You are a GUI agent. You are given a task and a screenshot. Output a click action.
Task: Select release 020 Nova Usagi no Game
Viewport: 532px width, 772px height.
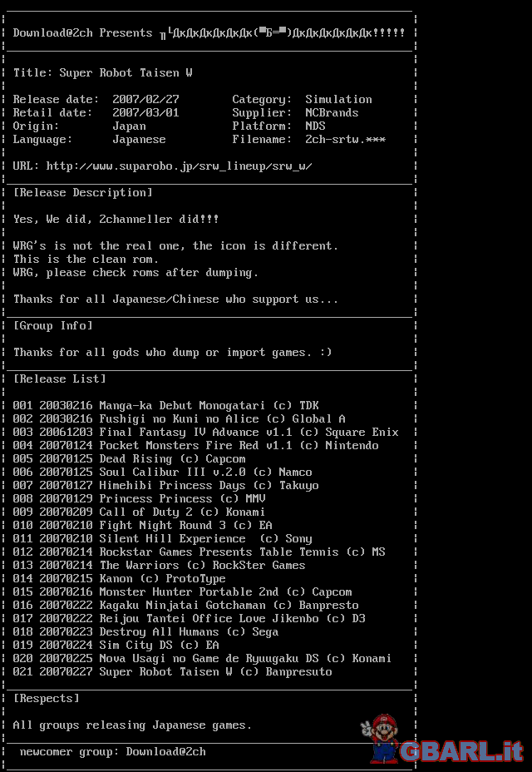[203, 658]
